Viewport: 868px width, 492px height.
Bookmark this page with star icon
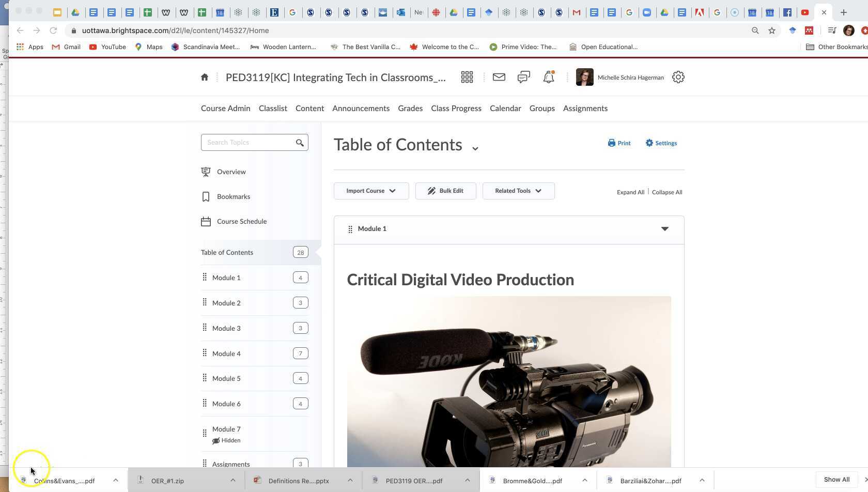click(x=771, y=30)
